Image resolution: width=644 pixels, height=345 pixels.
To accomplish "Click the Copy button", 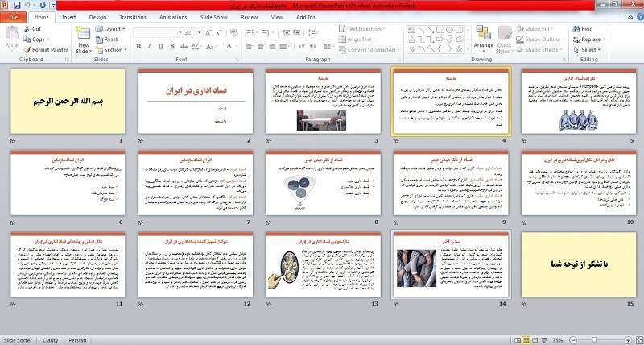I will [x=38, y=39].
